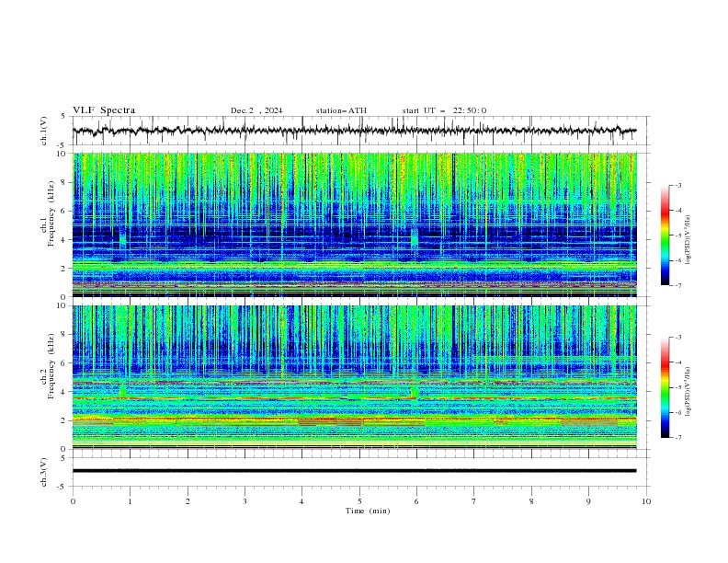Click time axis tick label "10"
The width and height of the screenshot is (728, 563).
tap(646, 501)
